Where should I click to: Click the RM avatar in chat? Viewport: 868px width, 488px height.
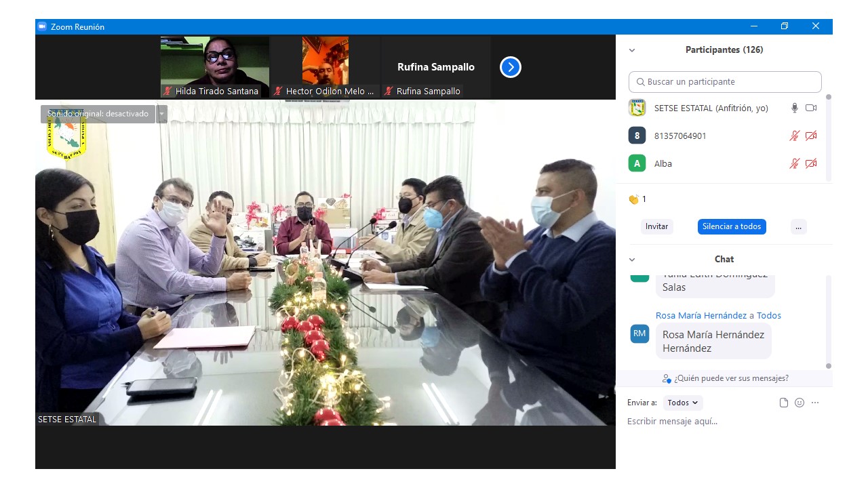[x=639, y=333]
